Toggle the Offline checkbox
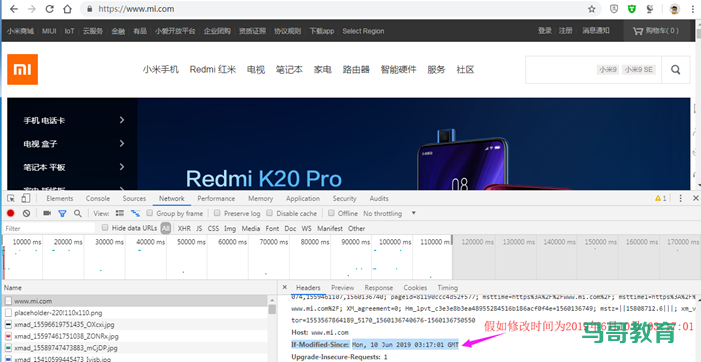Viewport: 701px width, 362px height. pyautogui.click(x=331, y=213)
